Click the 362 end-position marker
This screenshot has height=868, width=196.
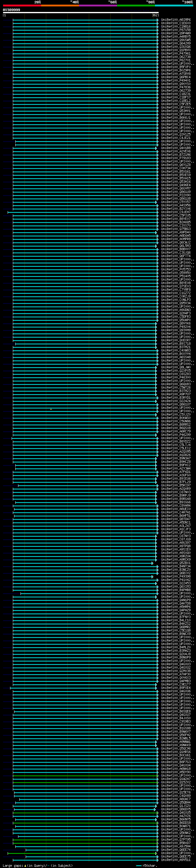(155, 15)
